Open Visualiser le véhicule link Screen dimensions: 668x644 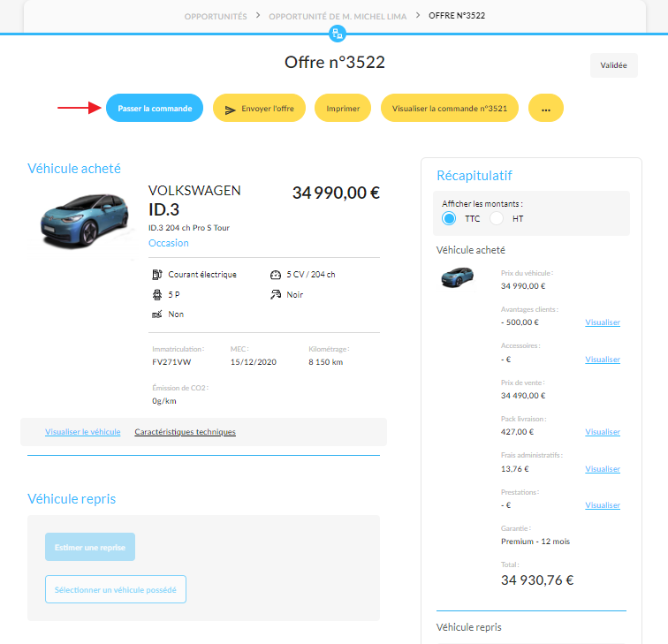[83, 432]
